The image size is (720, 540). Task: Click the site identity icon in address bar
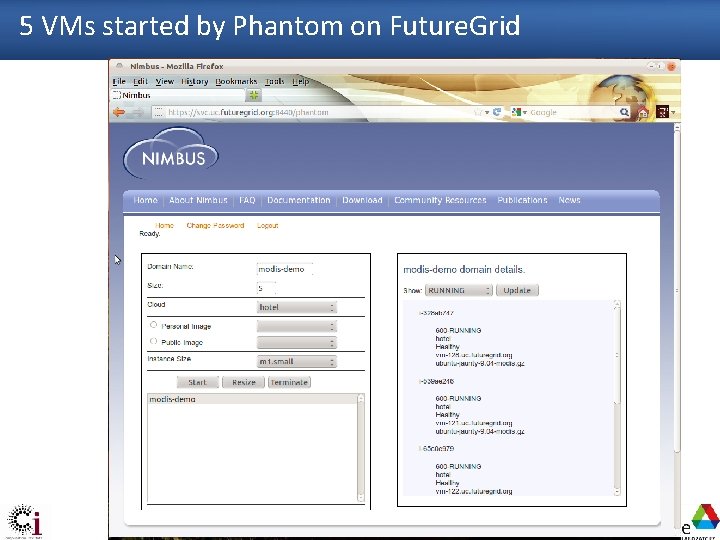tap(158, 112)
